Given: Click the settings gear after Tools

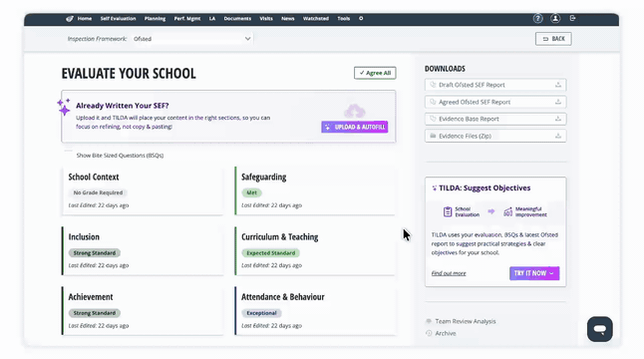Looking at the screenshot, I should [361, 19].
